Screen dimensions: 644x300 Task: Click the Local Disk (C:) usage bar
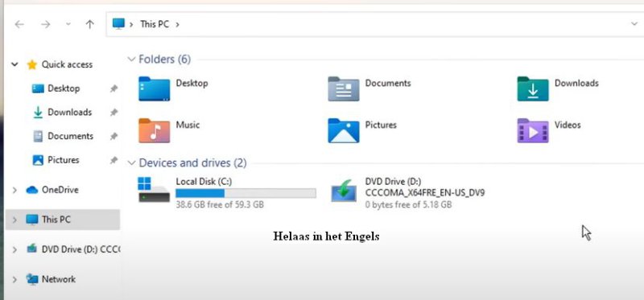point(246,193)
